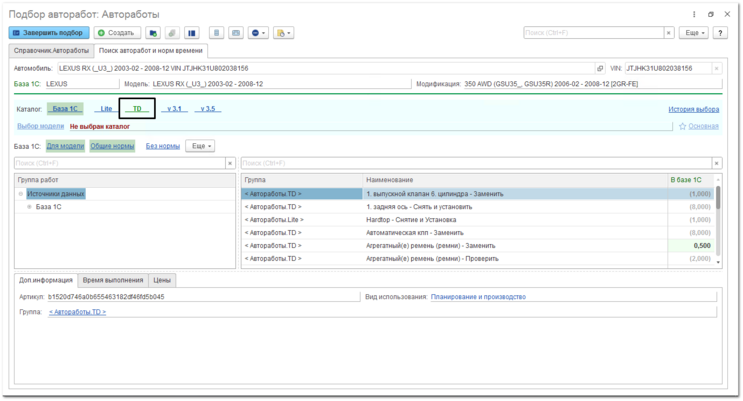Click the works table vertical scrollbar
This screenshot has width=743, height=401.
pyautogui.click(x=718, y=197)
